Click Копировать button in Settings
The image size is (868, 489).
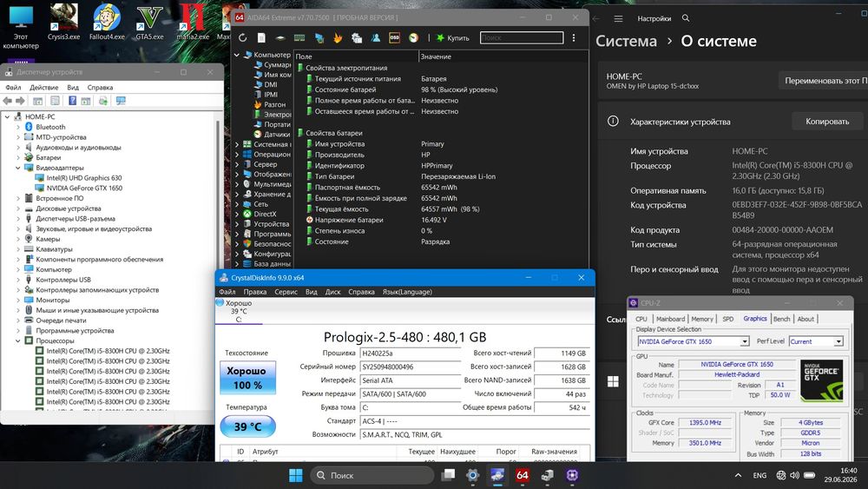(827, 122)
